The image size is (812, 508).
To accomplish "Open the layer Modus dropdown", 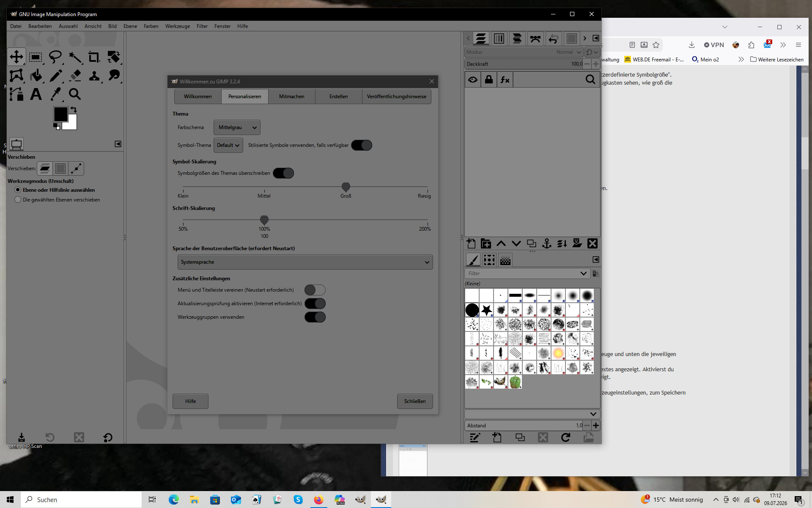I will coord(524,52).
